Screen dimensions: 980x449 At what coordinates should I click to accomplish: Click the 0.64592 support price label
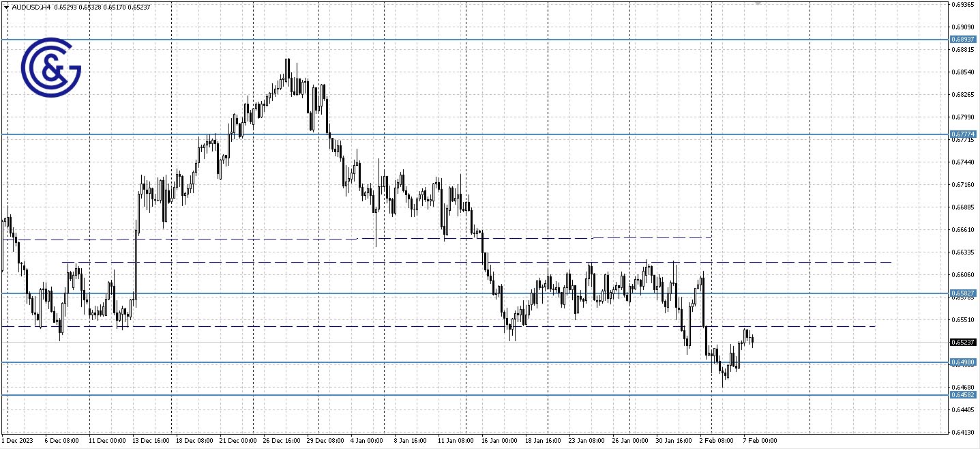[962, 394]
